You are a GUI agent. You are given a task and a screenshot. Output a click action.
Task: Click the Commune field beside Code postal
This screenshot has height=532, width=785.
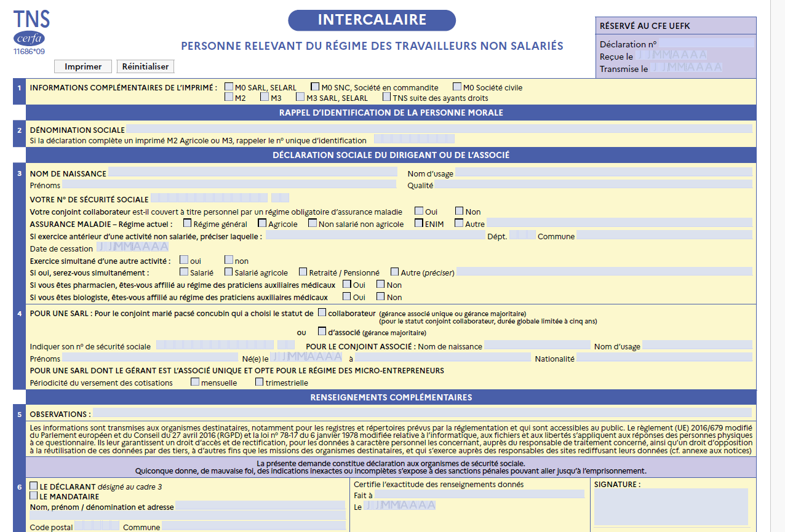tap(253, 526)
